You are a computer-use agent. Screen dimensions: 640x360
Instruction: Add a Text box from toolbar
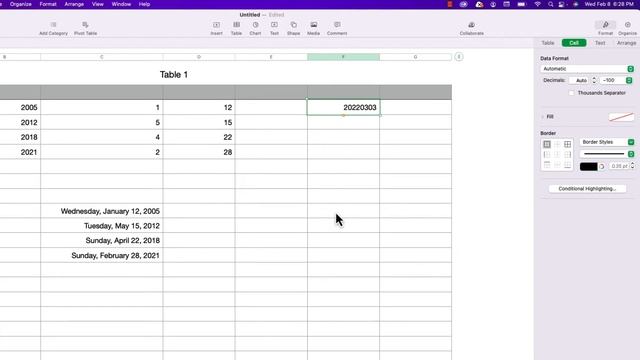[274, 25]
